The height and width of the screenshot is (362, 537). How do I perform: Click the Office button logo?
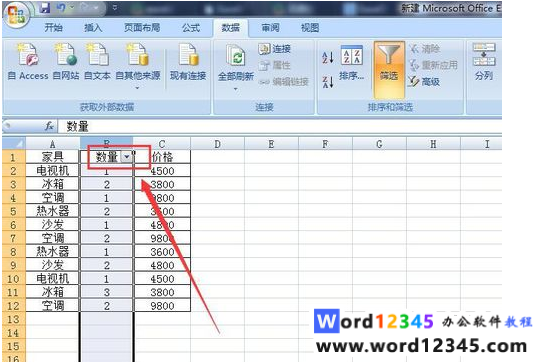pyautogui.click(x=16, y=15)
